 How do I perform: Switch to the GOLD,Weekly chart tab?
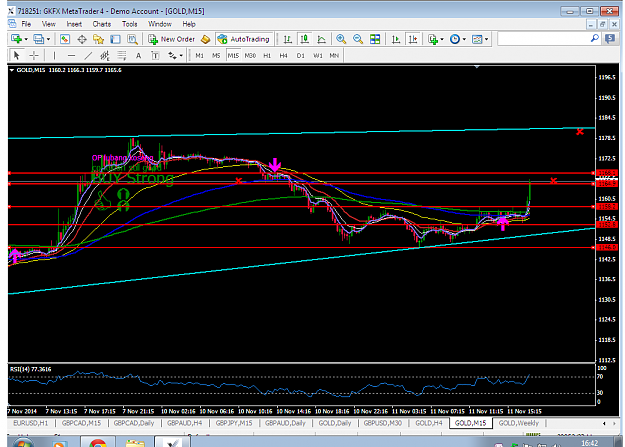pyautogui.click(x=519, y=423)
